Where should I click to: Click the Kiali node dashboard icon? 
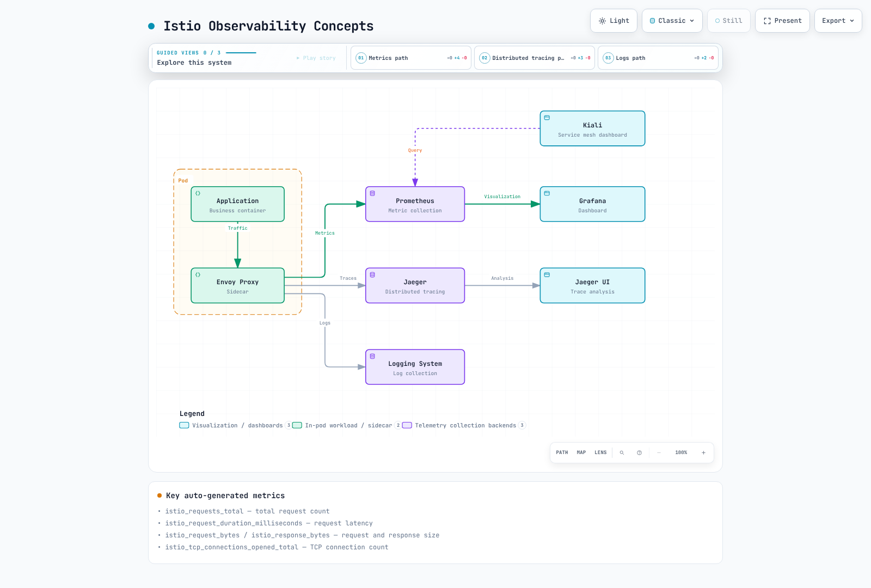tap(547, 118)
